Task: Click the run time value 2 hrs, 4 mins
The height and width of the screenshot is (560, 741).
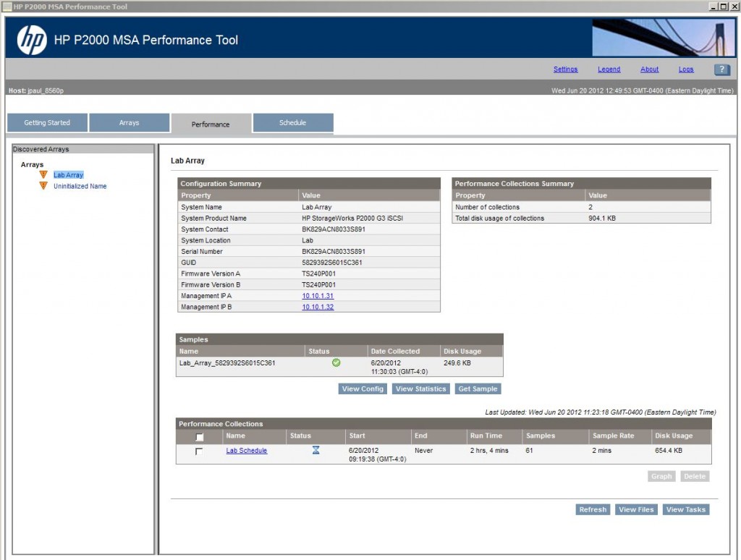Action: (x=489, y=451)
